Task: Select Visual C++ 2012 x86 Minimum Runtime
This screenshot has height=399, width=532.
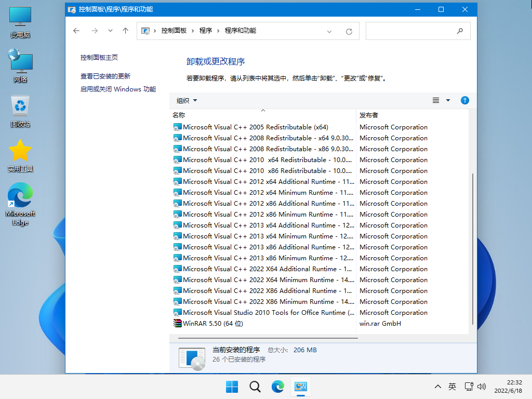Action: pyautogui.click(x=263, y=215)
